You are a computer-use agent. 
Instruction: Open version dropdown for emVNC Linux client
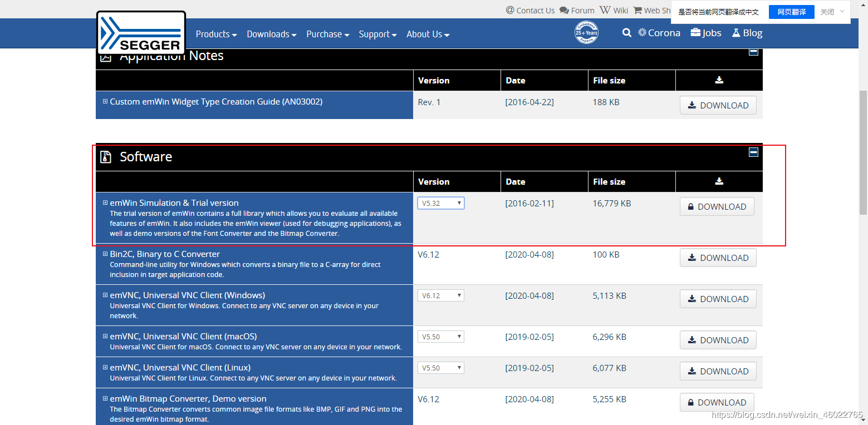(441, 368)
